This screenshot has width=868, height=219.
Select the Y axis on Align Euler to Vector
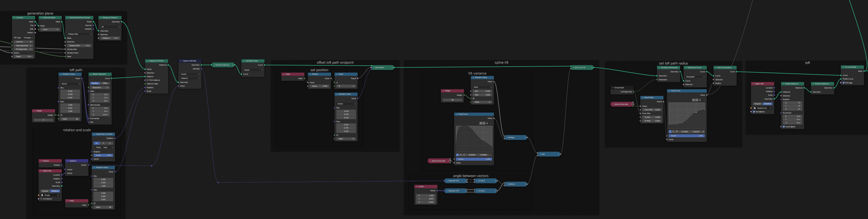[x=103, y=143]
